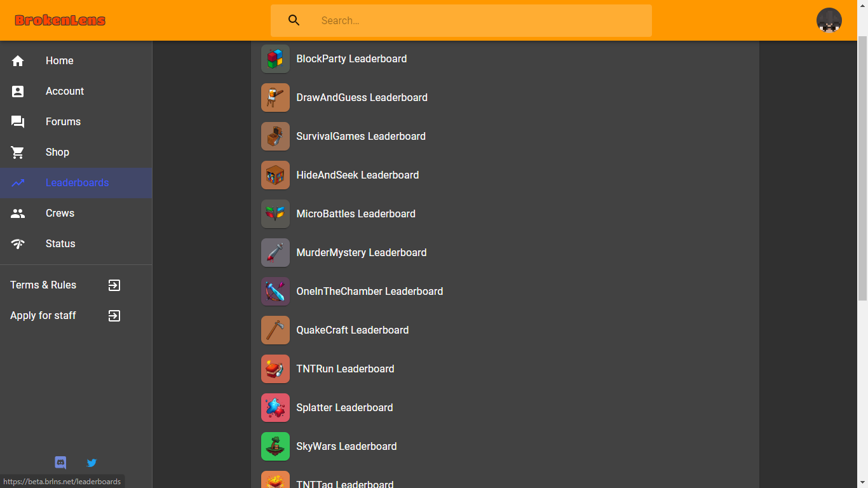The width and height of the screenshot is (868, 488).
Task: Click the MurderMystery knife icon
Action: [x=275, y=252]
